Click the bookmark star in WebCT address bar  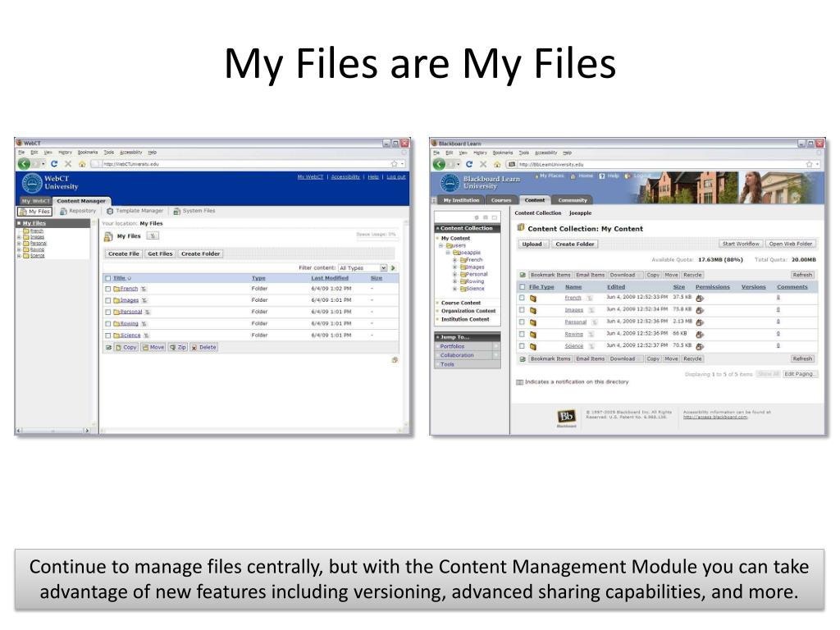(x=395, y=164)
